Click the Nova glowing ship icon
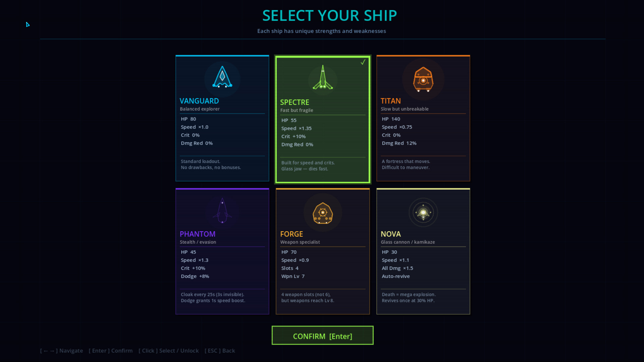 pos(423,213)
